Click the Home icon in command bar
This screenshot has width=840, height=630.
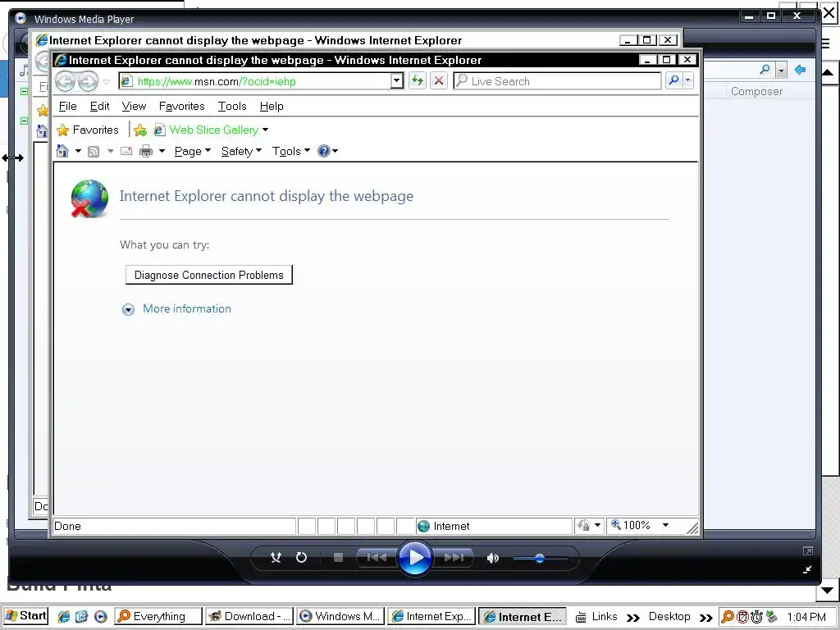coord(62,151)
